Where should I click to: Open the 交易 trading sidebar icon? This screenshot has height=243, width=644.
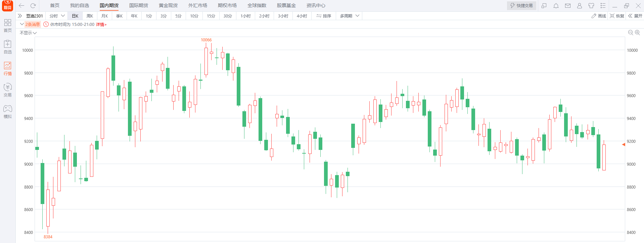[x=7, y=90]
